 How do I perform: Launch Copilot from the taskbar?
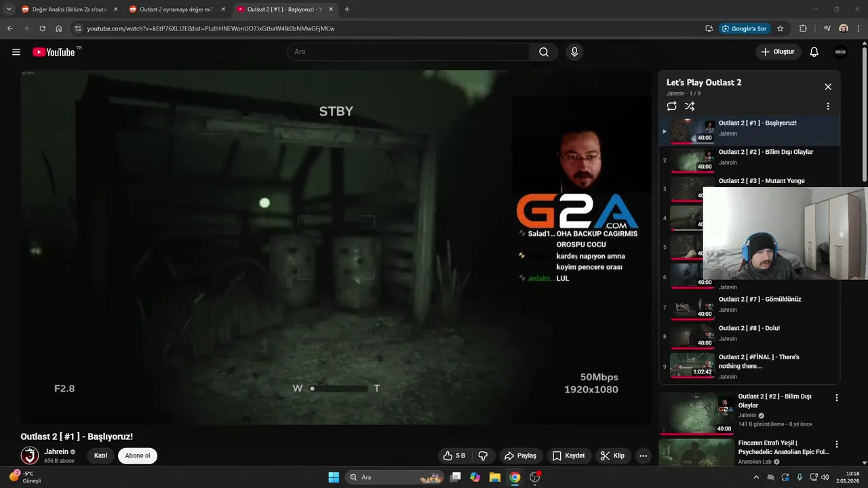click(x=475, y=477)
